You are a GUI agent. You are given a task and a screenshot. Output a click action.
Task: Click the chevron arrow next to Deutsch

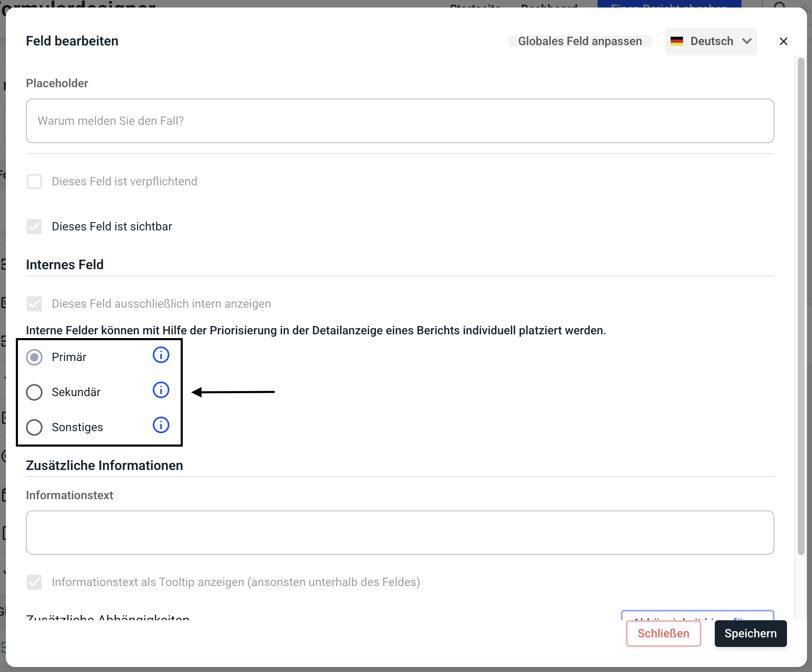click(746, 41)
